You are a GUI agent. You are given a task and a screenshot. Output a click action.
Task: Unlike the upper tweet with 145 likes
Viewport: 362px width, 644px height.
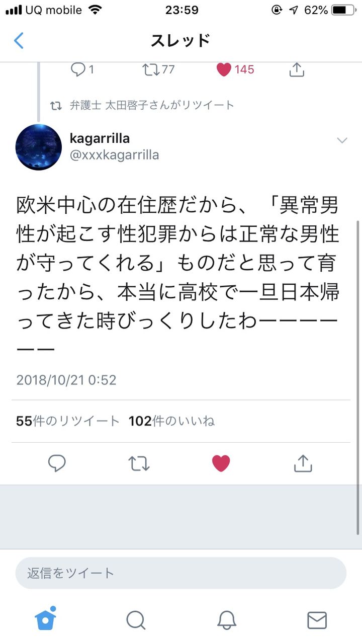[x=235, y=69]
